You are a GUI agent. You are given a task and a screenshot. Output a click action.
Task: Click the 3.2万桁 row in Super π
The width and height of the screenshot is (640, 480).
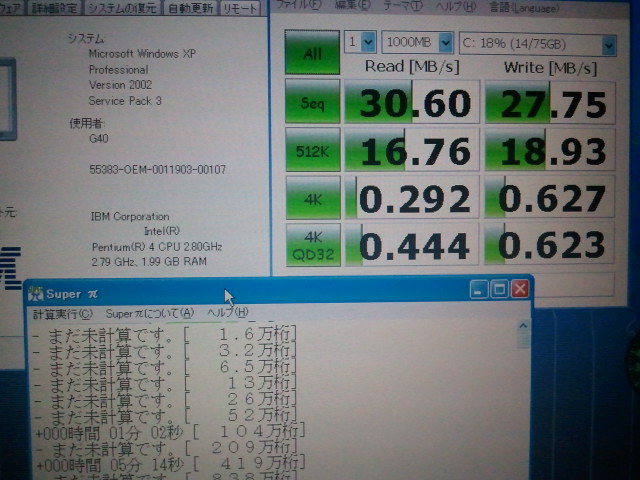[164, 351]
